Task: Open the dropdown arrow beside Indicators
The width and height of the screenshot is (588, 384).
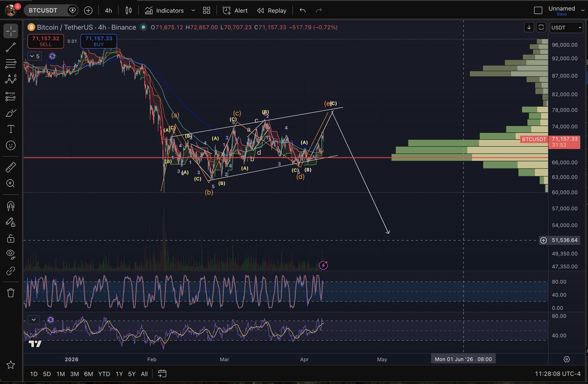Action: 193,10
